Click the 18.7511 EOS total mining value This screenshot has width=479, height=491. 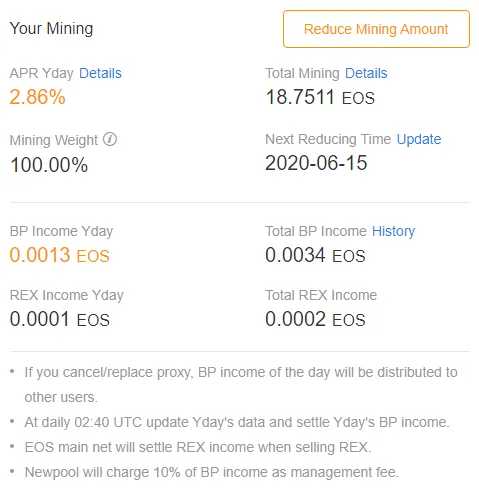point(320,97)
